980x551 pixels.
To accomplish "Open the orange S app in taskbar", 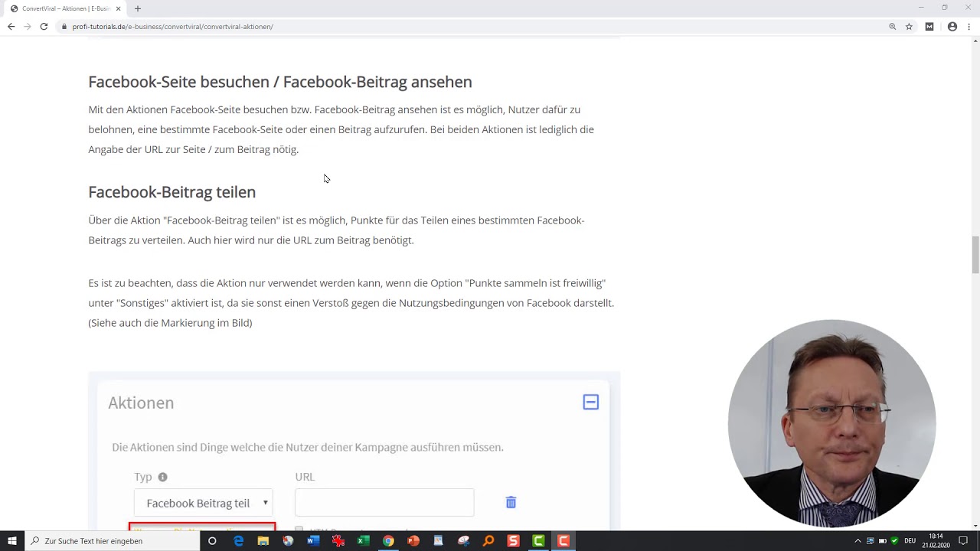I will (x=514, y=540).
